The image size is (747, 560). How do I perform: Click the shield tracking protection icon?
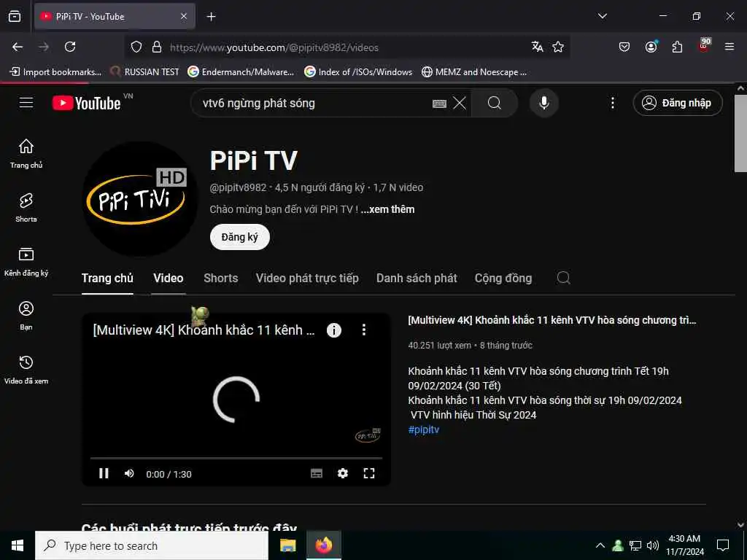coord(136,47)
